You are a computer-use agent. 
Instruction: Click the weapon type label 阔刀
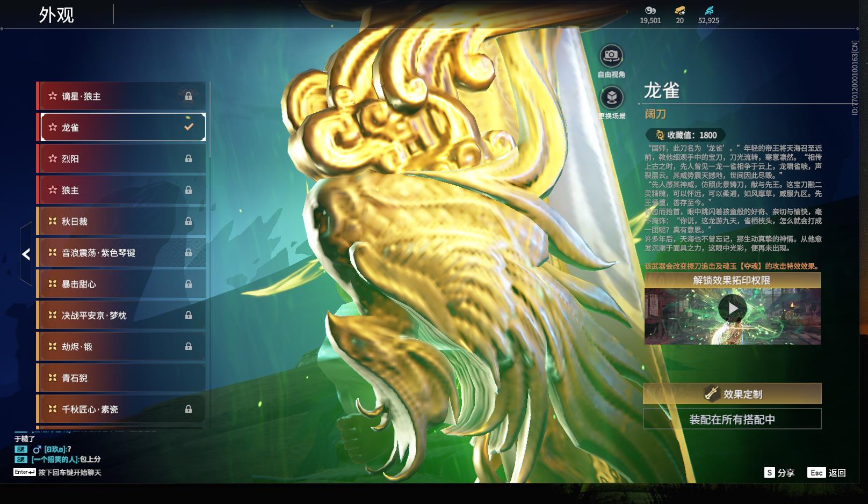point(655,114)
